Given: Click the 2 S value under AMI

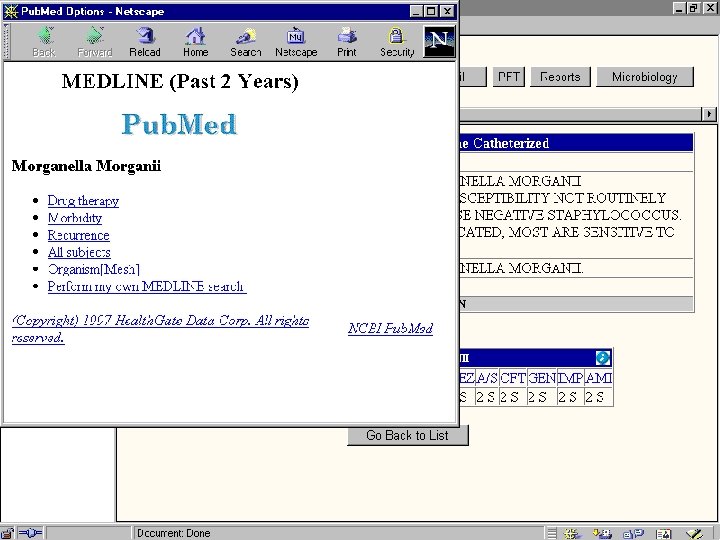Looking at the screenshot, I should [598, 397].
